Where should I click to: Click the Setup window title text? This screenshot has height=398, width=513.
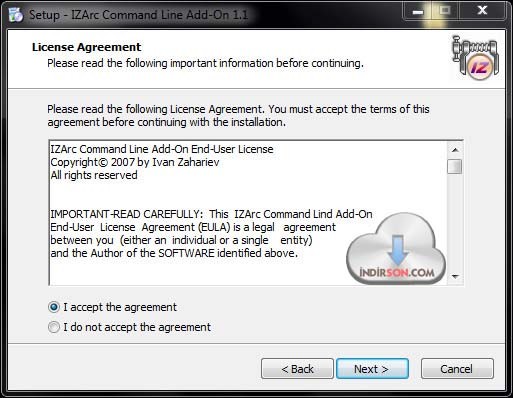(138, 15)
